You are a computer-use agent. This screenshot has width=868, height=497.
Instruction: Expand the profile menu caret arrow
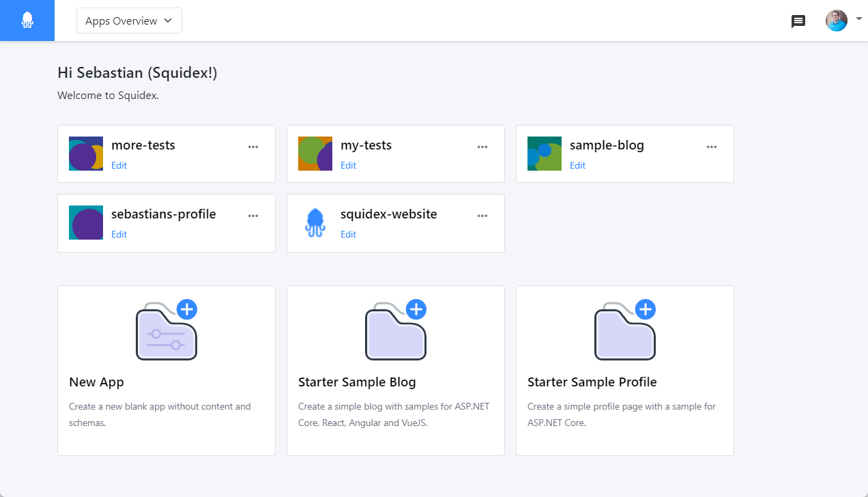point(858,19)
